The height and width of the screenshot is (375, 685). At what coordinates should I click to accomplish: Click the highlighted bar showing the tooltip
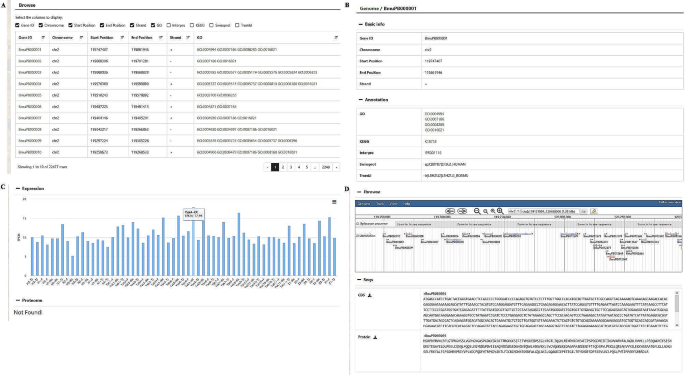194,247
